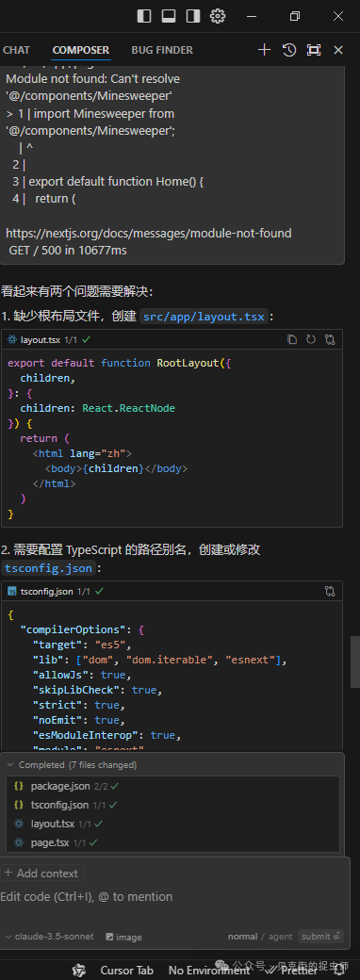Screen dimensions: 360x980
Task: Click the tsconfig.json code block file name
Action: (x=47, y=591)
